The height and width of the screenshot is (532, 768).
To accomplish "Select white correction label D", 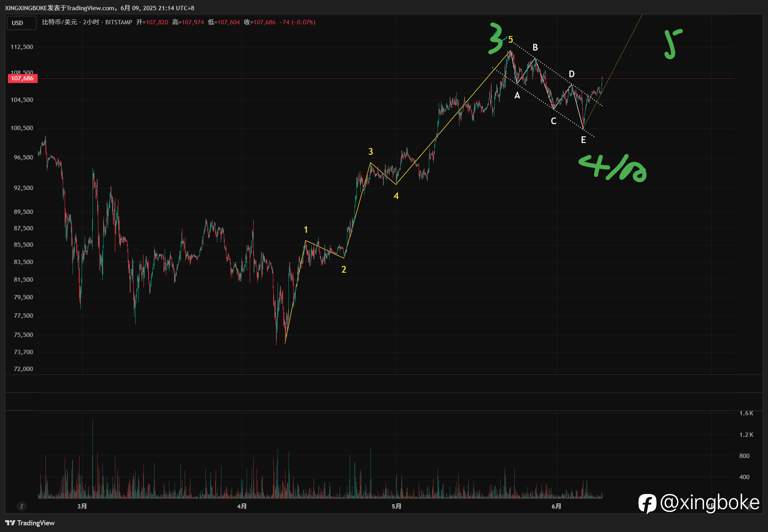I will point(572,74).
